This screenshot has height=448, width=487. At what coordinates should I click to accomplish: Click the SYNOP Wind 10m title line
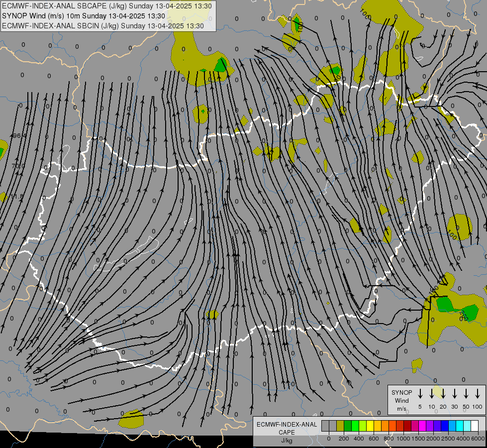pos(84,16)
